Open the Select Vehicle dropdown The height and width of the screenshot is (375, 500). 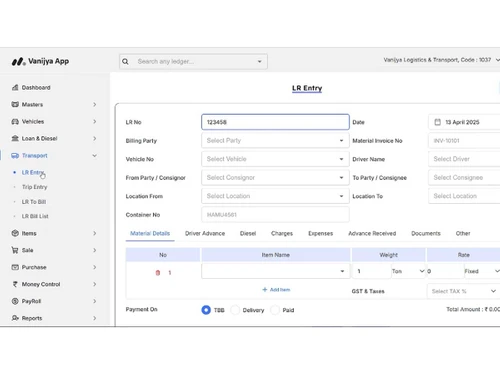tap(275, 159)
